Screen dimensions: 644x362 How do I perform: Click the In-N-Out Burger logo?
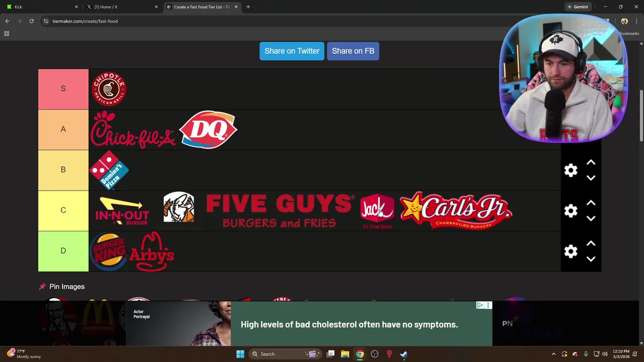click(x=122, y=211)
